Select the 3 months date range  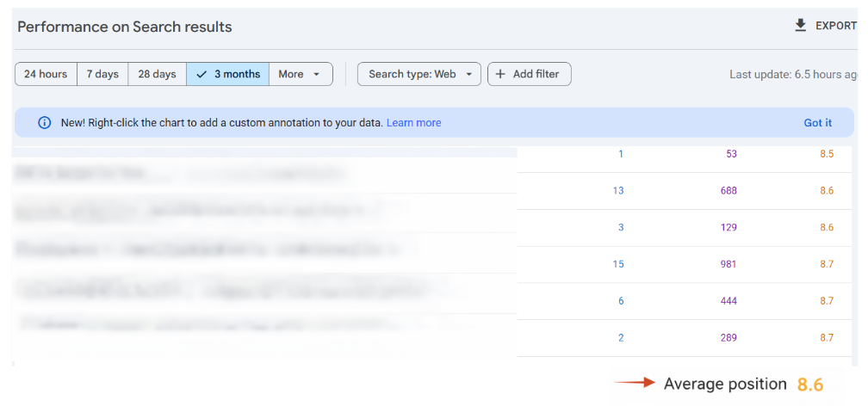tap(227, 74)
